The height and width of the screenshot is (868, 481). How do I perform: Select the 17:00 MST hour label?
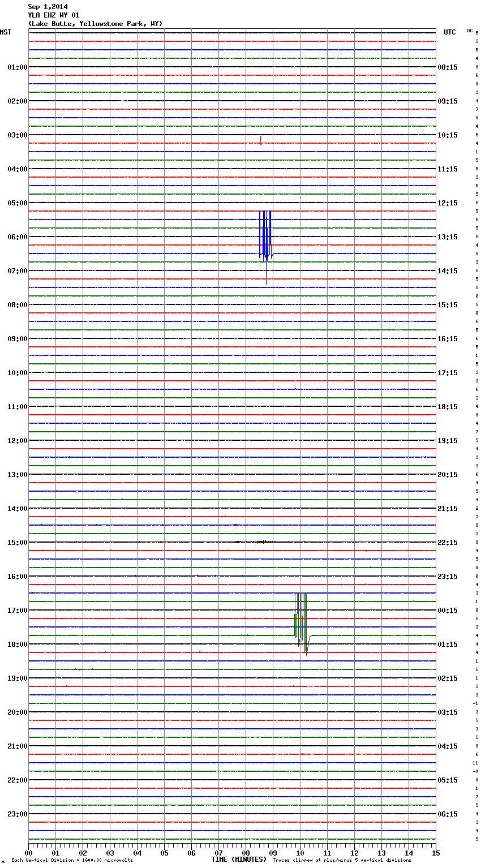tap(18, 611)
